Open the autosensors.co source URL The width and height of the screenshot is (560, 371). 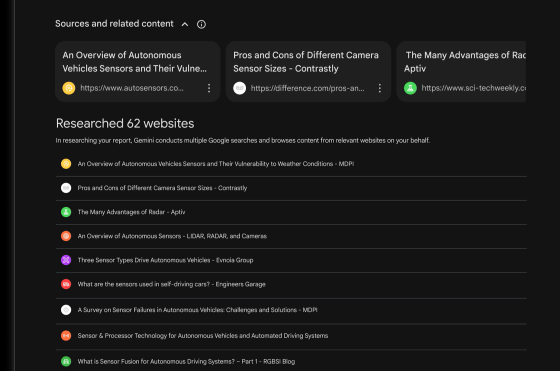point(132,88)
